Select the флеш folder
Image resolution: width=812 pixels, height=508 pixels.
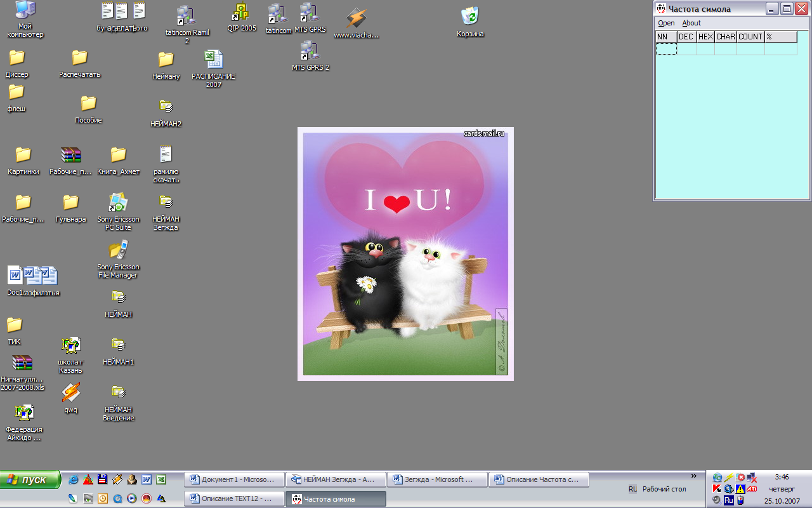16,98
